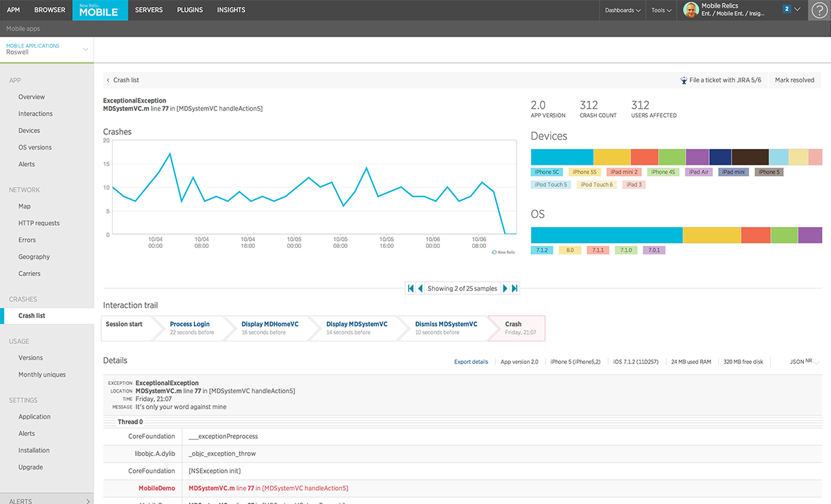Switch to the Servers tab

[x=149, y=10]
